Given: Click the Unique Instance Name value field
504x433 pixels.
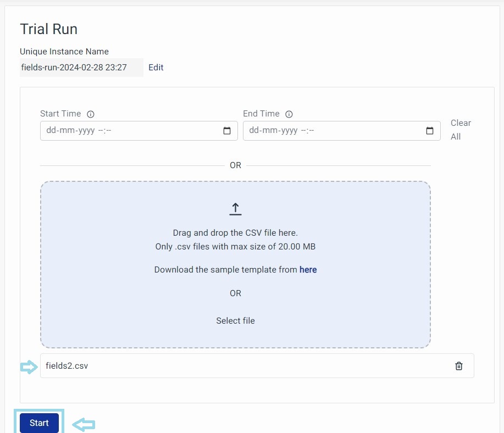Looking at the screenshot, I should pyautogui.click(x=81, y=68).
